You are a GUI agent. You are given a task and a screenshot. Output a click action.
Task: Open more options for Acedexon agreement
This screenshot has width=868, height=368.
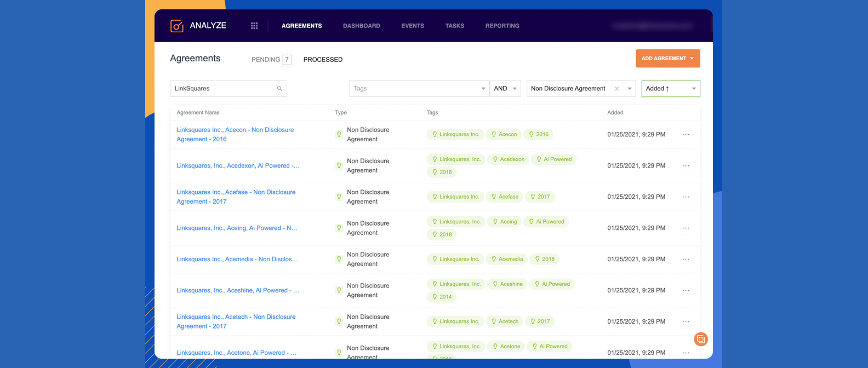(686, 166)
